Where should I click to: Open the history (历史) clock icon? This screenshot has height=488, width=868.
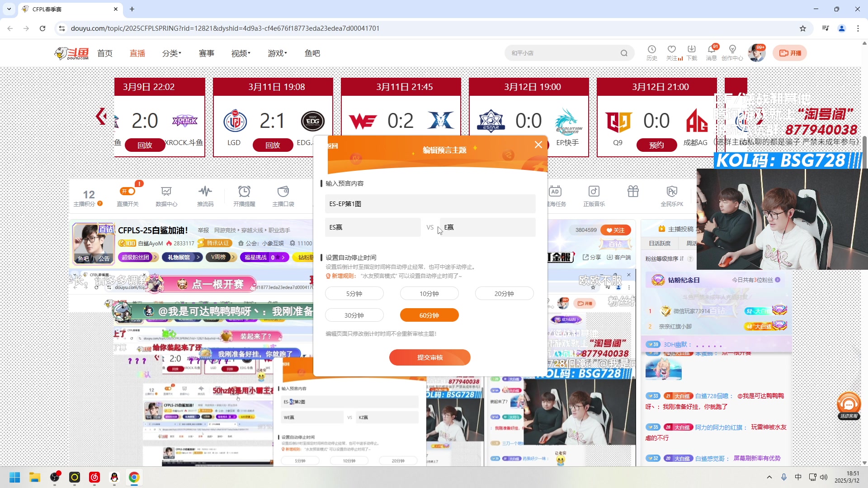[x=651, y=50]
